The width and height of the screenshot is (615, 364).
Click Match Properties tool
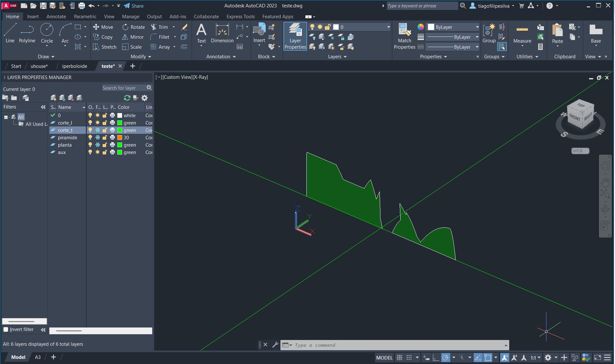pyautogui.click(x=404, y=36)
